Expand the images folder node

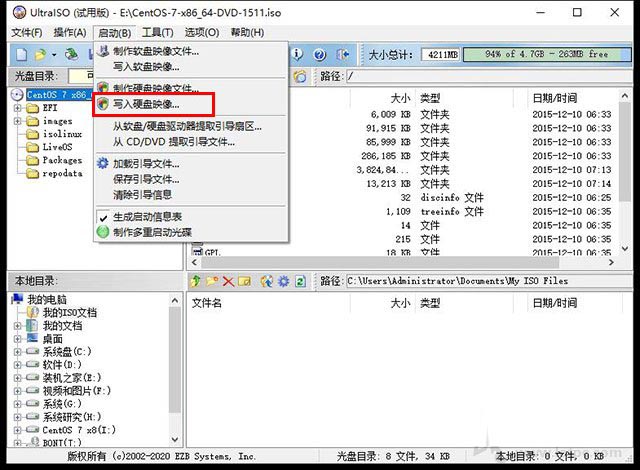(17, 121)
